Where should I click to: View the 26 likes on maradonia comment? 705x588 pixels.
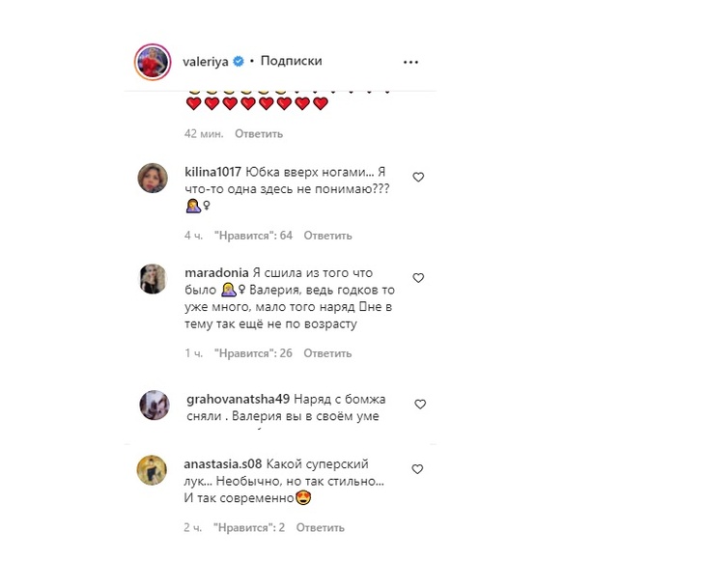[x=253, y=353]
